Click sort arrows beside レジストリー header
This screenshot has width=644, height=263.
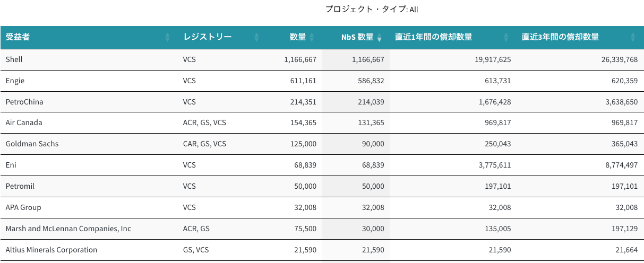tap(256, 38)
